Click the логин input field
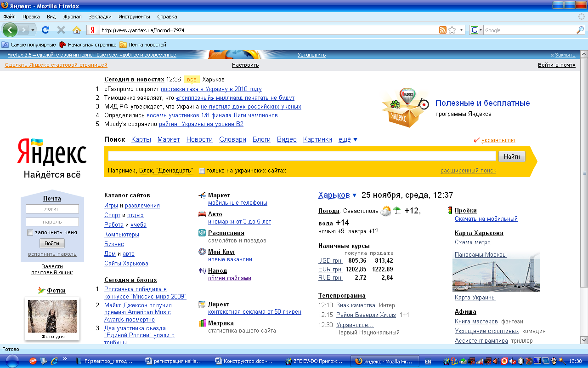Image resolution: width=588 pixels, height=368 pixels. (52, 209)
